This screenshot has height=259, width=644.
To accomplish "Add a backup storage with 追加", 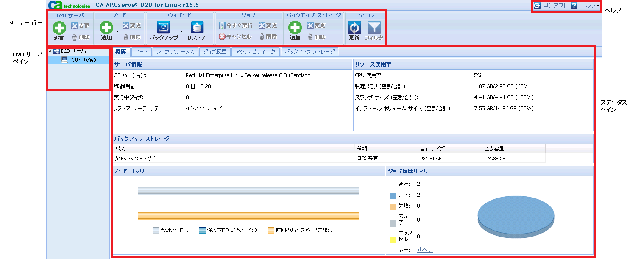I will [x=295, y=31].
